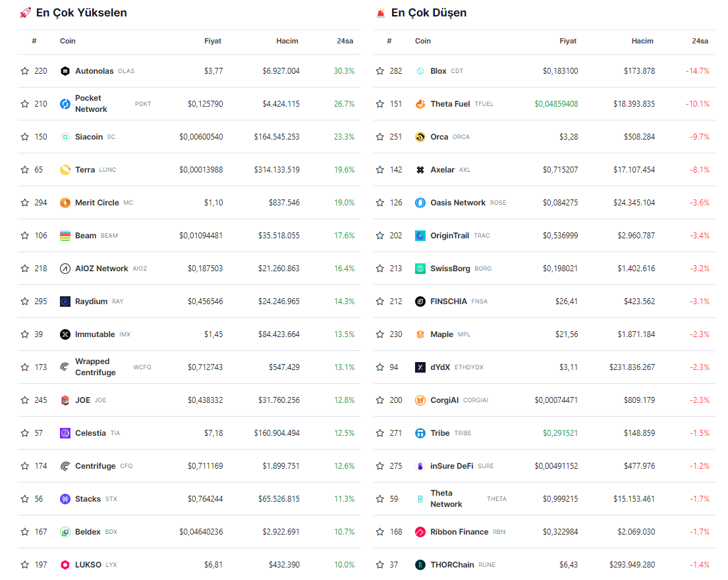Click the En Çok Düşen heading
The image size is (728, 580).
(428, 13)
